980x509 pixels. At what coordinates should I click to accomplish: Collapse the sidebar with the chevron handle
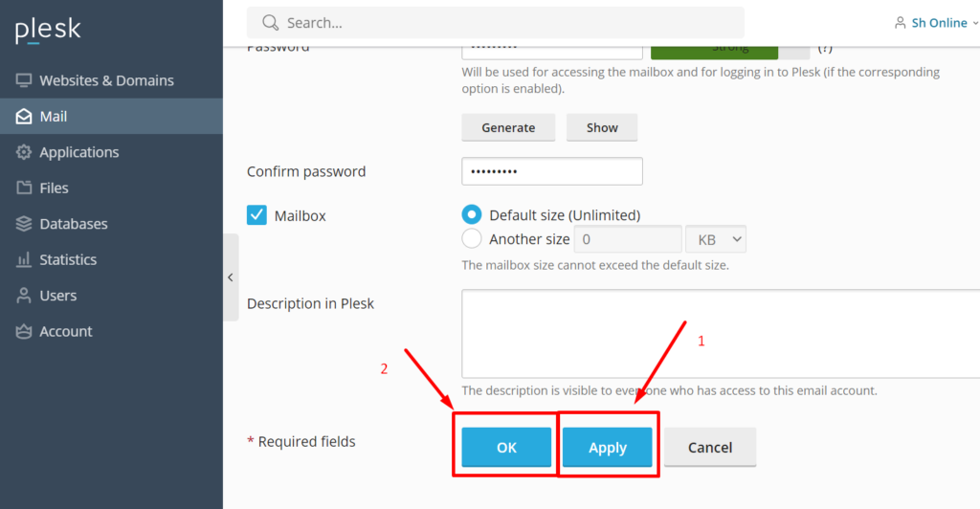click(x=231, y=277)
